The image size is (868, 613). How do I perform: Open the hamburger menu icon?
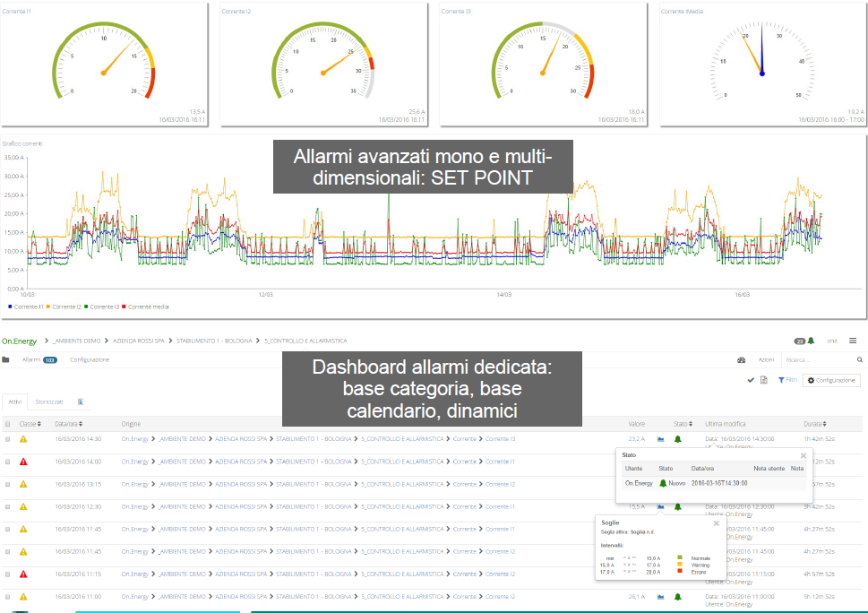(x=853, y=341)
